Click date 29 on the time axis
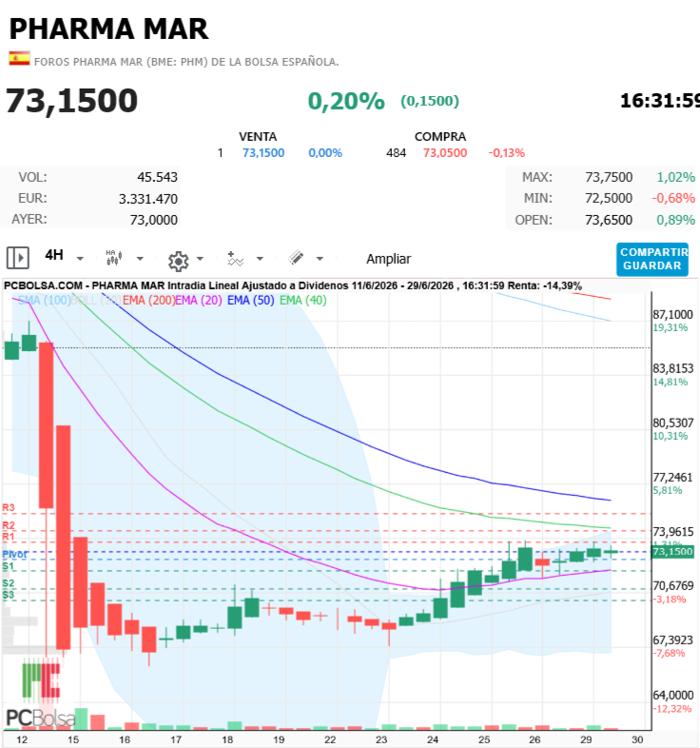This screenshot has height=748, width=700. 586,739
